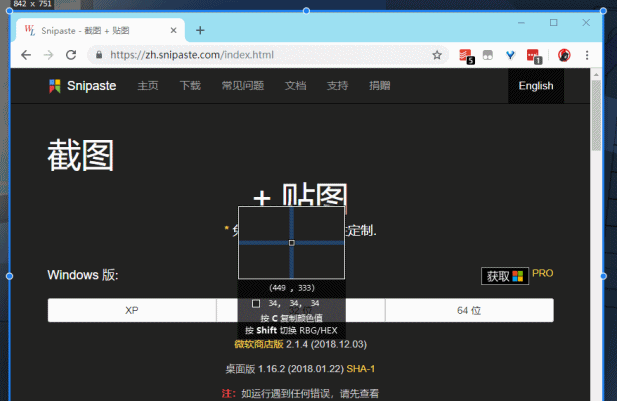Open the 捐赠 navigation item

coord(380,86)
